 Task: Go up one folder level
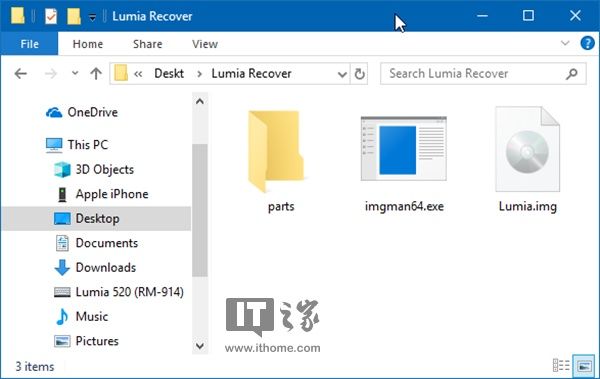(96, 74)
